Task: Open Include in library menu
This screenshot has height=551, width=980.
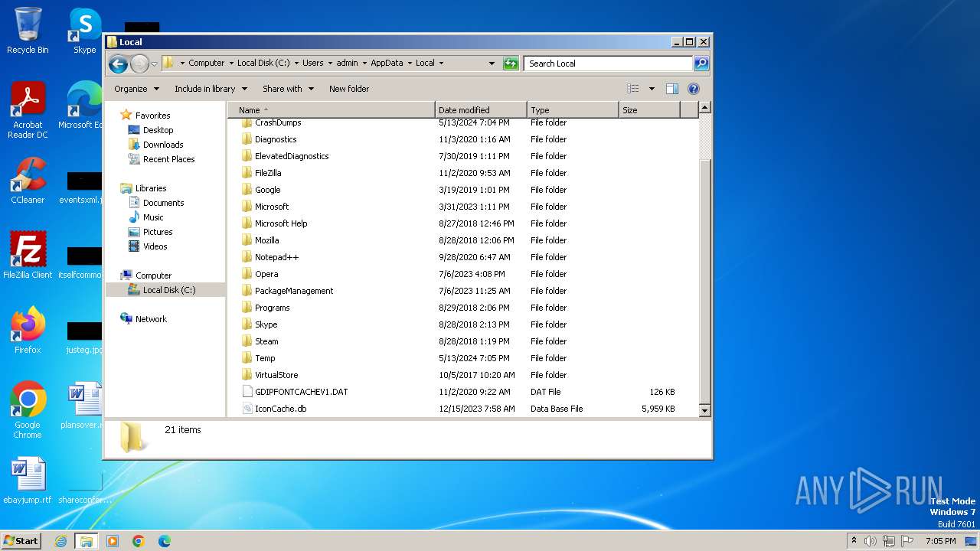Action: tap(211, 89)
